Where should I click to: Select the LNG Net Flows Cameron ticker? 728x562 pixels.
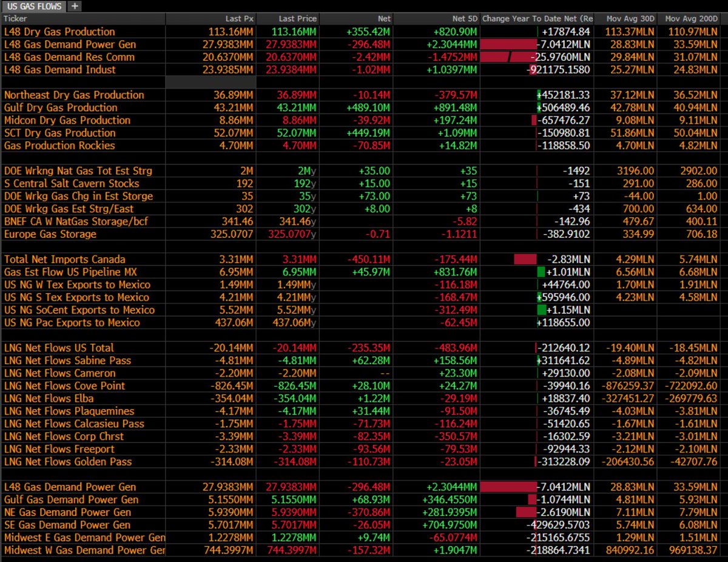coord(59,373)
